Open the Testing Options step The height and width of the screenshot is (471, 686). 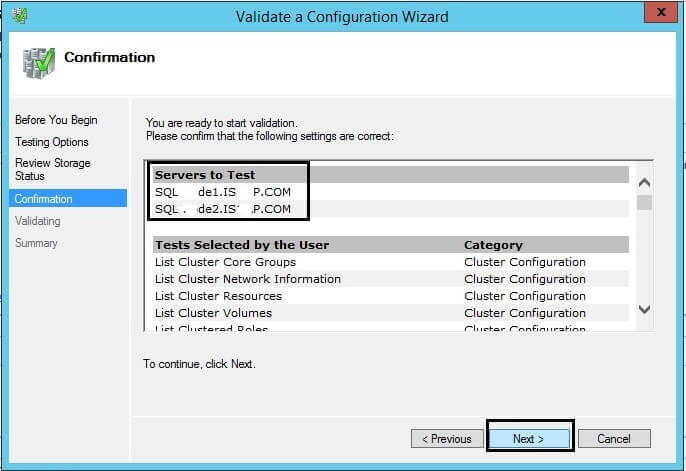[x=52, y=142]
